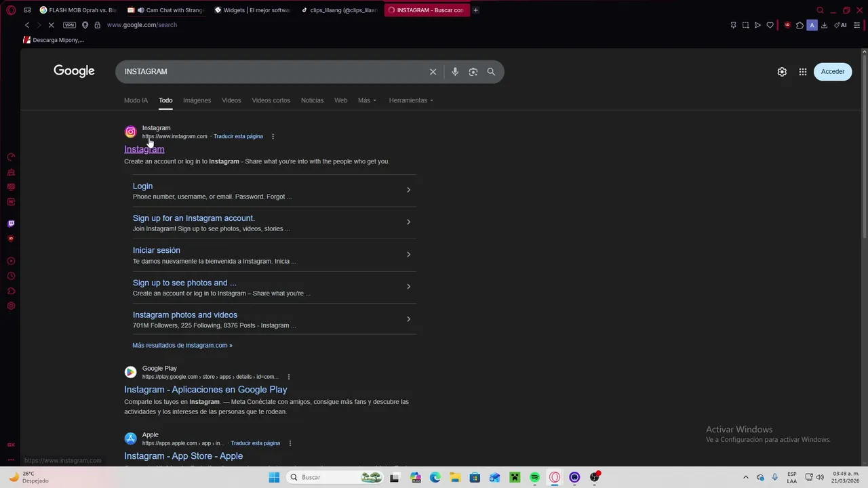Viewport: 868px width, 488px height.
Task: Stop loading the page with X button
Action: click(x=52, y=25)
